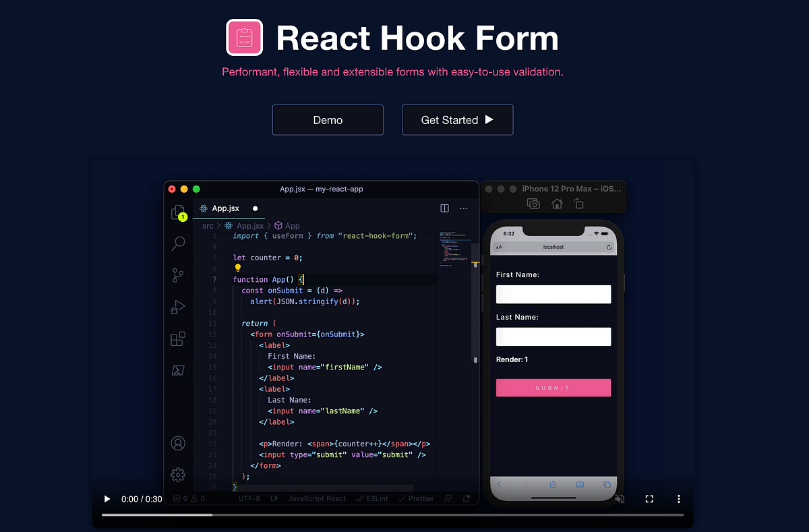Click the UTF-8 encoding in the status bar
This screenshot has height=532, width=809.
coord(249,499)
